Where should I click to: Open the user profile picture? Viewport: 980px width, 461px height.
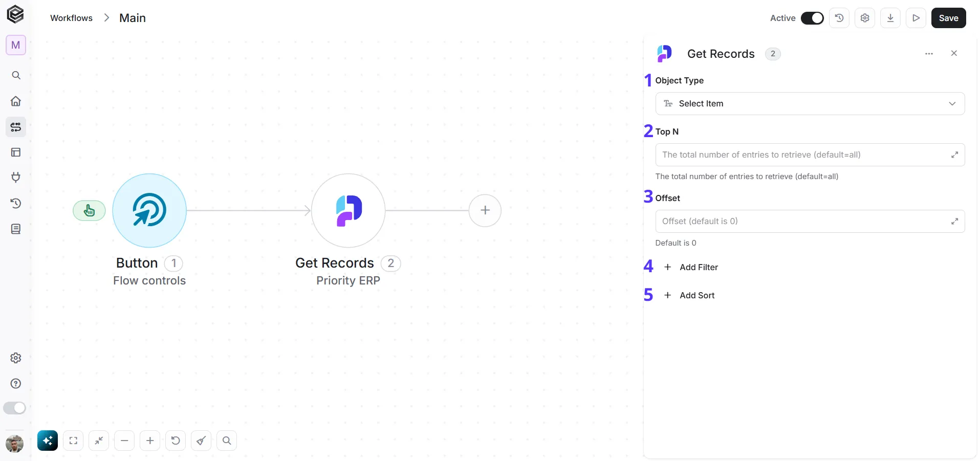pos(14,444)
